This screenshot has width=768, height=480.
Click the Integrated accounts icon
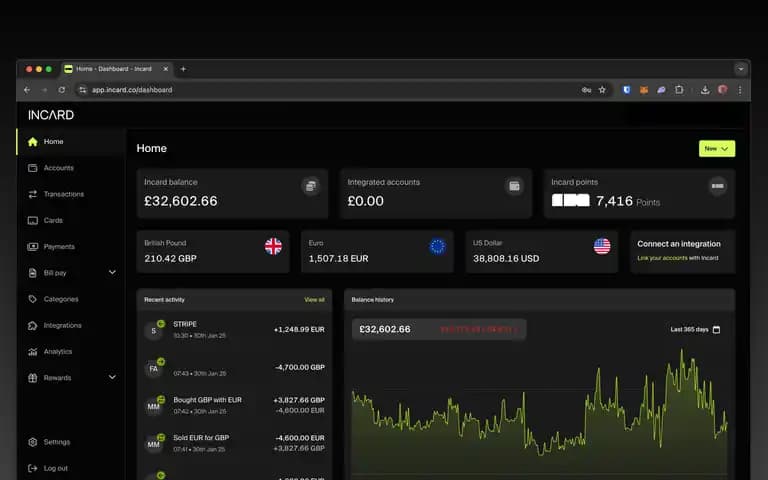(514, 186)
